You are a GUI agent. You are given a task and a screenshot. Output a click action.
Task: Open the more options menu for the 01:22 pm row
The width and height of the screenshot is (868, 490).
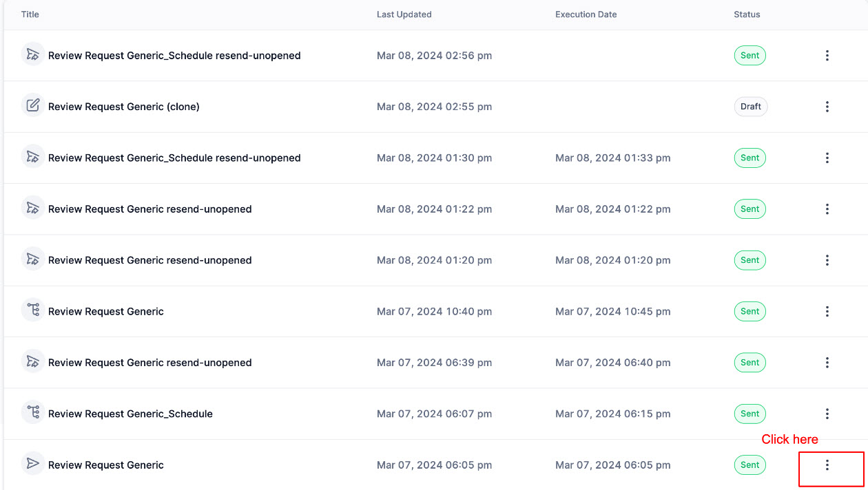(x=827, y=209)
